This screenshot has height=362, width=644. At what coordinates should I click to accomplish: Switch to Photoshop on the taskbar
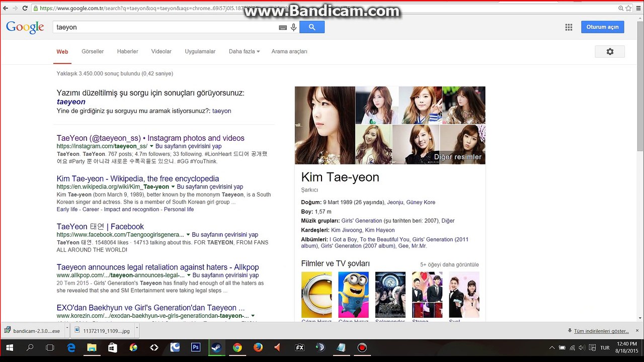coord(196,347)
